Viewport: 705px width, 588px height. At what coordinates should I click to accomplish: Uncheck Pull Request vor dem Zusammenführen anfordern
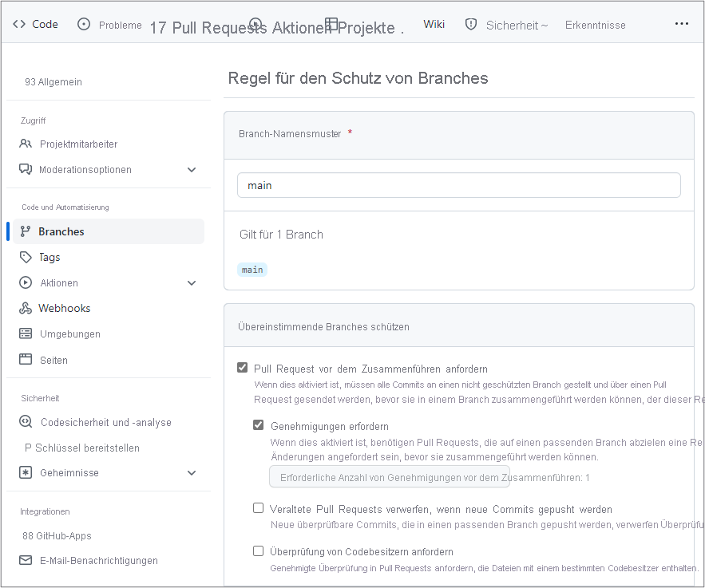[x=243, y=368]
